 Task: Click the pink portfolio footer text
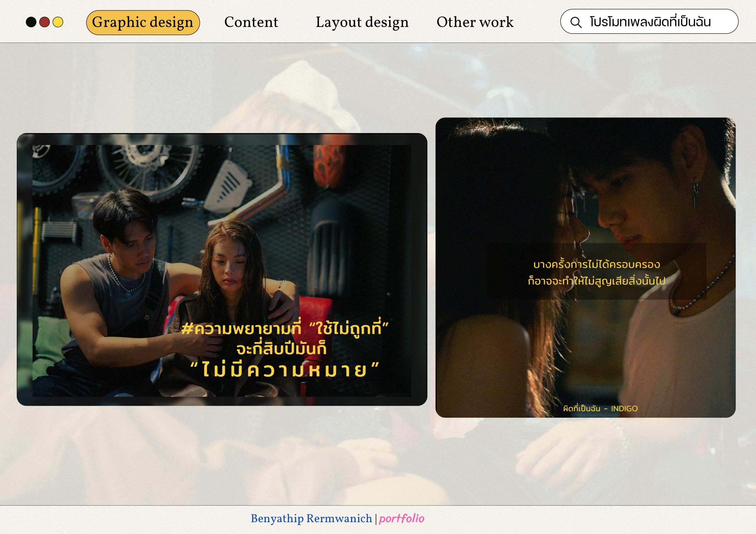[x=402, y=519]
